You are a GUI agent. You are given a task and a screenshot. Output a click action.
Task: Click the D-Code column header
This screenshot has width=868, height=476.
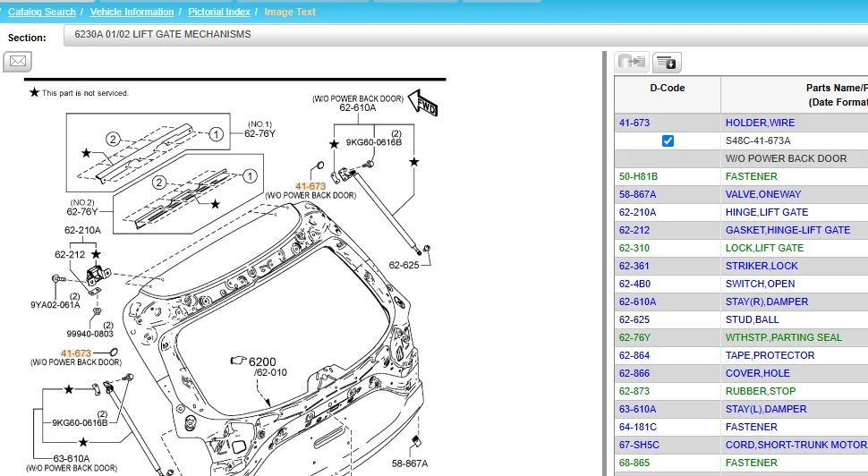tap(667, 88)
